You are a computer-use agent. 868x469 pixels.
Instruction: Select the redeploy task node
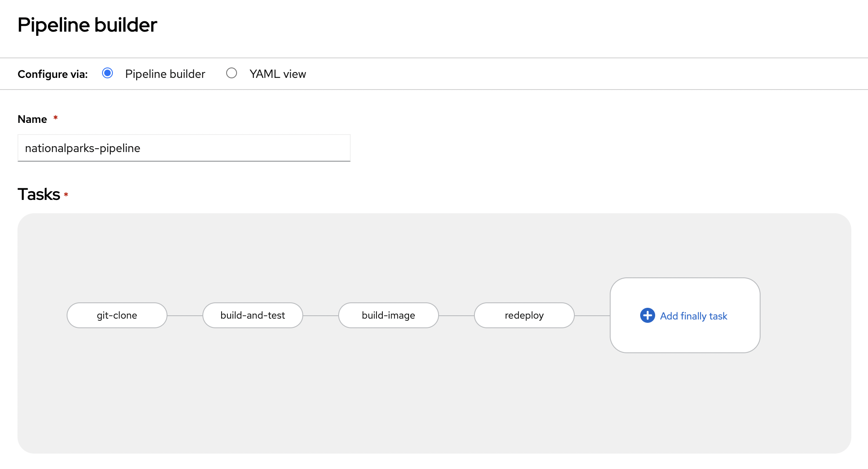524,315
